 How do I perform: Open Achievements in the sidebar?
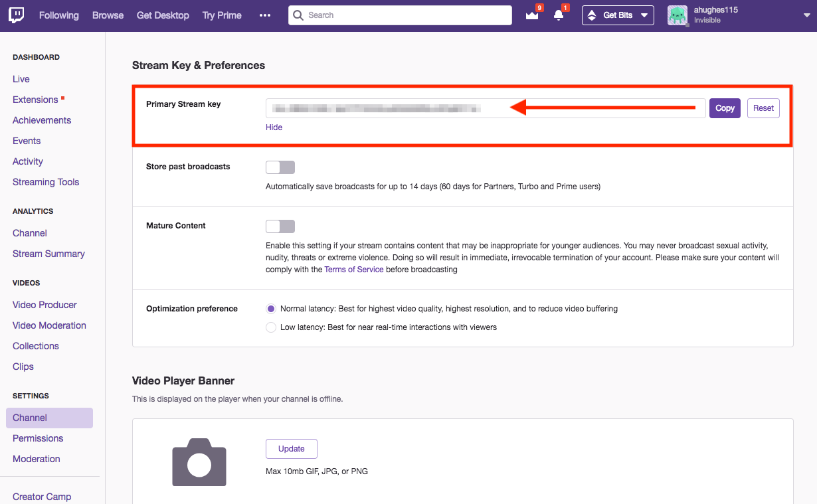click(x=42, y=120)
